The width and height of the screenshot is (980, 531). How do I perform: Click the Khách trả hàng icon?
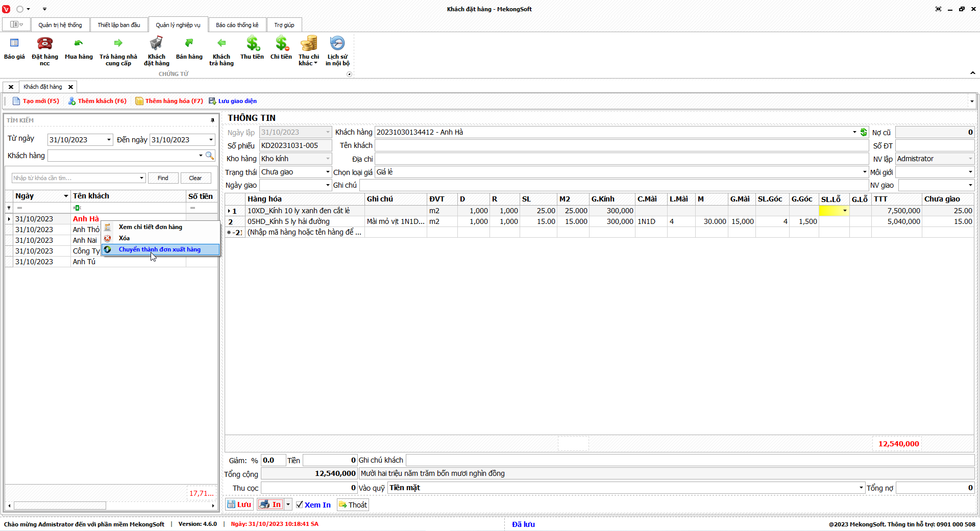pyautogui.click(x=221, y=44)
